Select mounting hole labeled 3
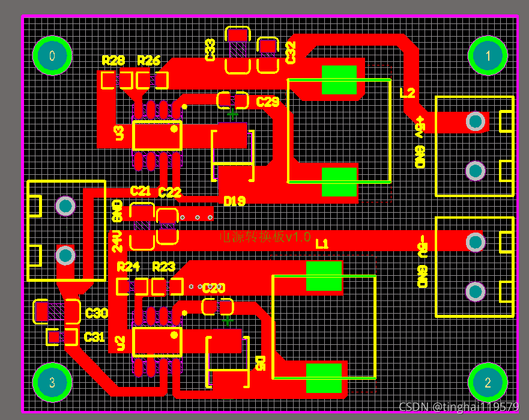The height and width of the screenshot is (420, 529). (52, 382)
